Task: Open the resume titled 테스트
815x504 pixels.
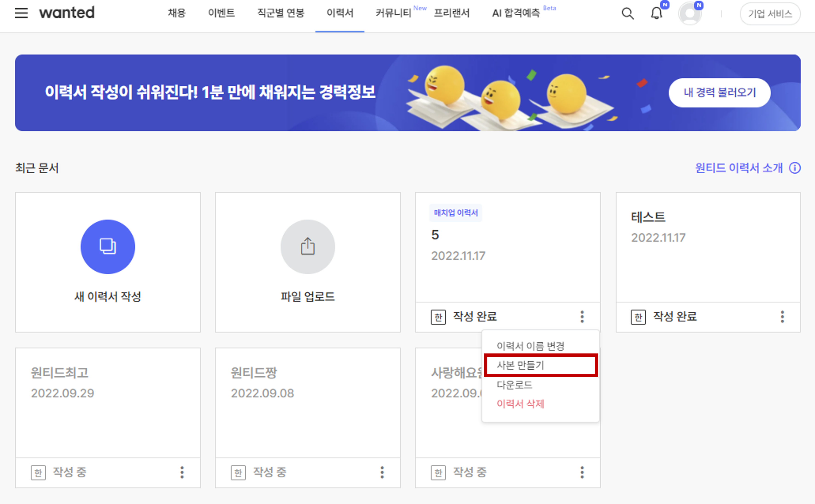Action: [648, 217]
